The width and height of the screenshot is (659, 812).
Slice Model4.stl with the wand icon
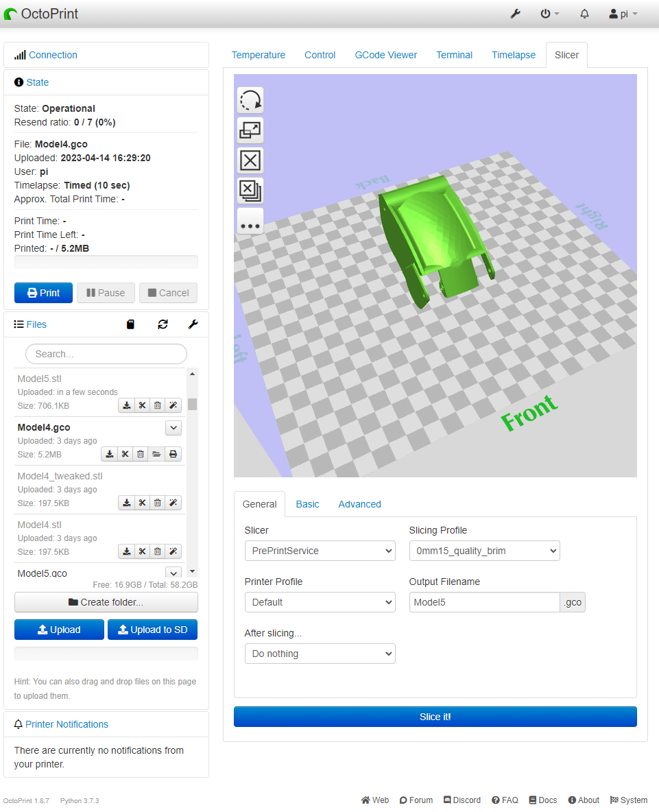click(x=173, y=551)
